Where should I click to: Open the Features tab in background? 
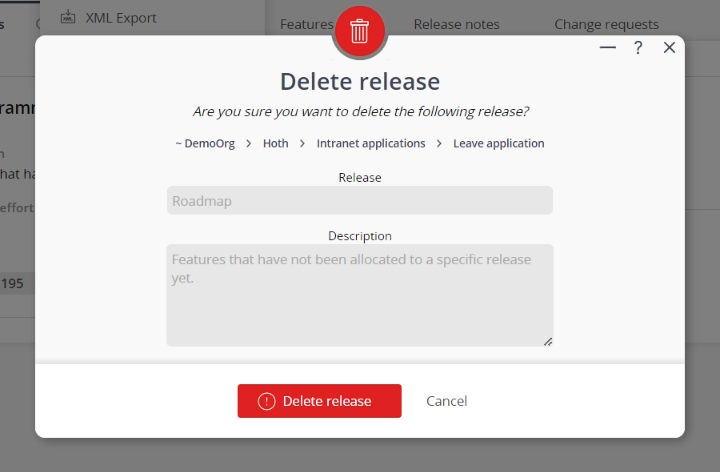point(307,24)
